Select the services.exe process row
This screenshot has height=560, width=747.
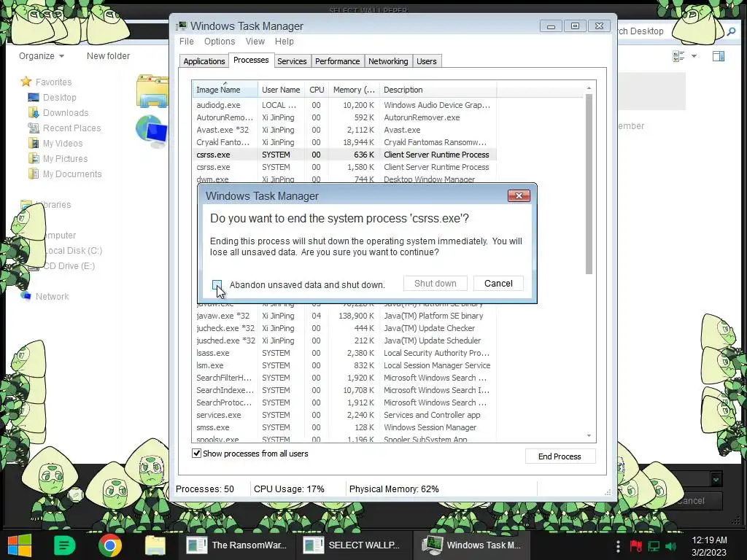344,415
